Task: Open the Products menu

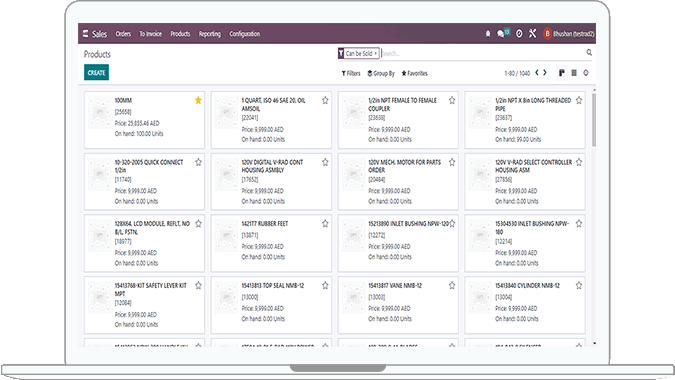Action: [180, 34]
